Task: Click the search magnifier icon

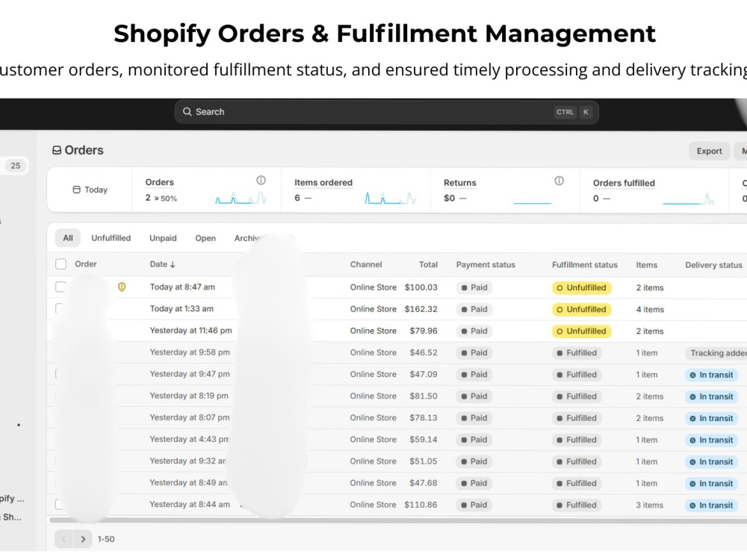Action: pyautogui.click(x=187, y=111)
